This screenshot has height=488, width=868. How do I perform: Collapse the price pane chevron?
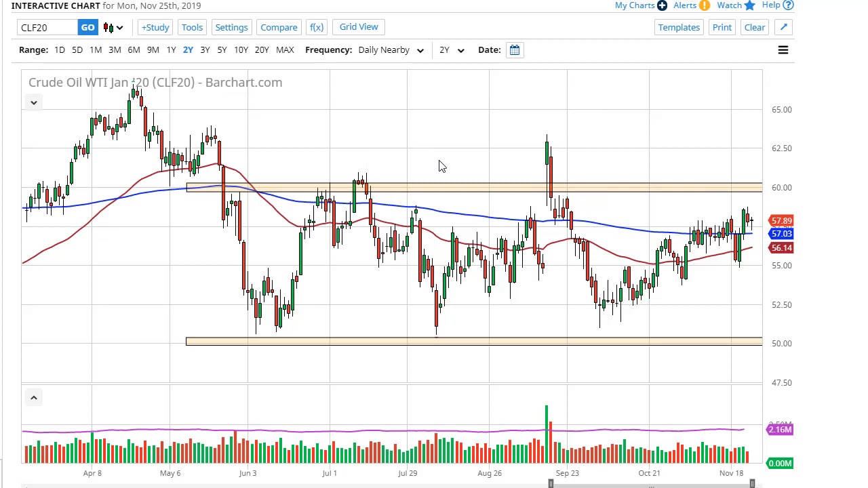33,102
